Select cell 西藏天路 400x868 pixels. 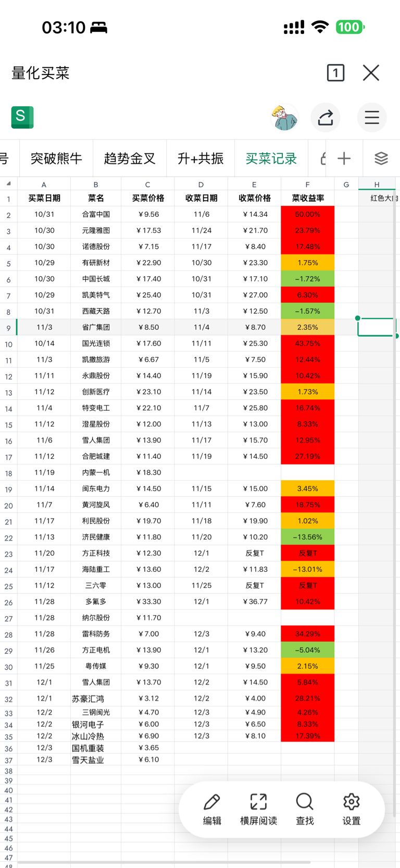tap(96, 311)
